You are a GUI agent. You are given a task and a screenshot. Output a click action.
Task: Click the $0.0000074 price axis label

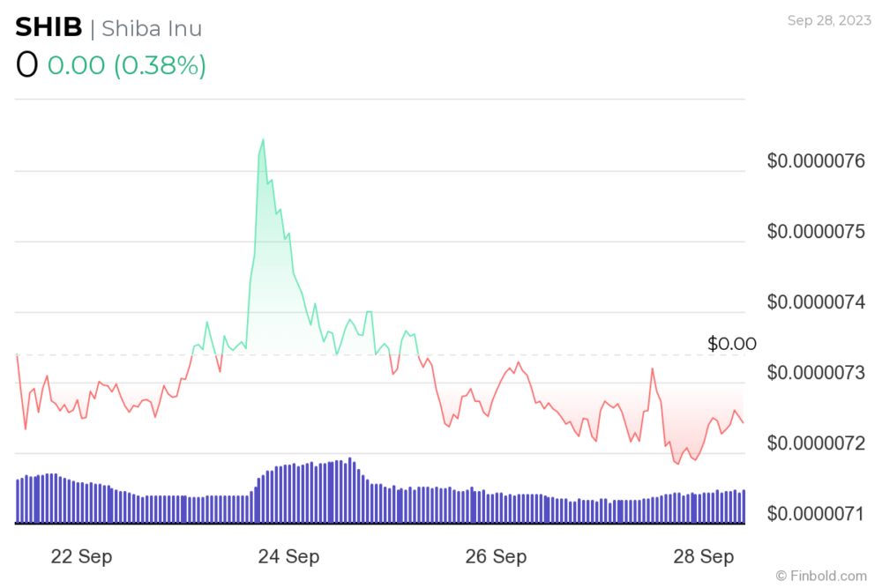[x=816, y=301]
